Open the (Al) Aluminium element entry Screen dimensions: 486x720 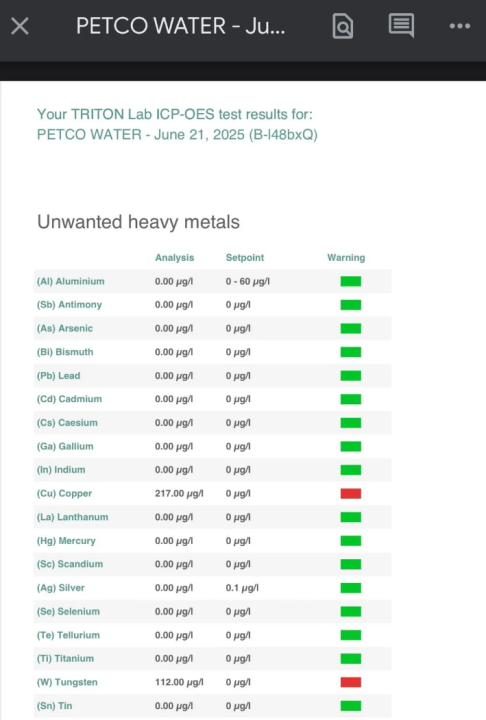[70, 281]
